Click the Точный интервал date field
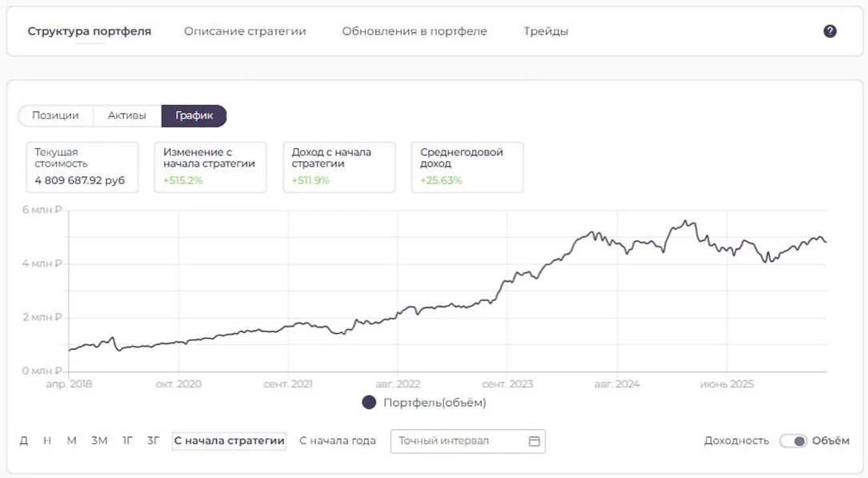The width and height of the screenshot is (868, 478). pos(468,441)
